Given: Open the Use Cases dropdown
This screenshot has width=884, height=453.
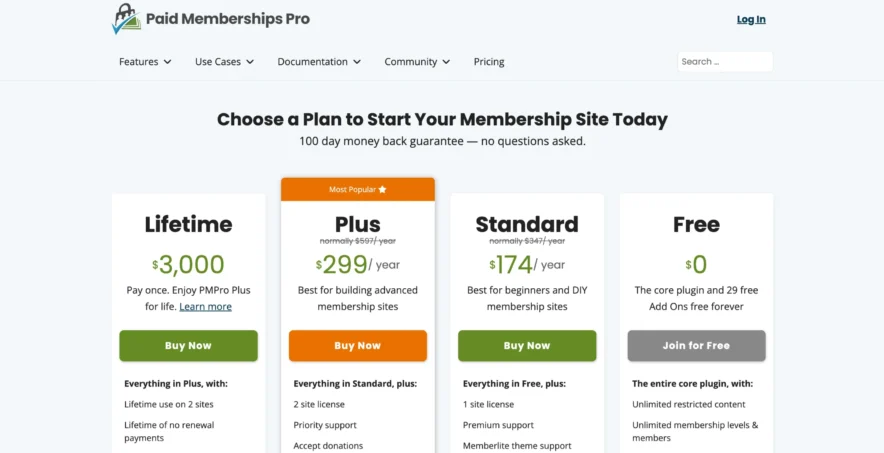Looking at the screenshot, I should 224,62.
